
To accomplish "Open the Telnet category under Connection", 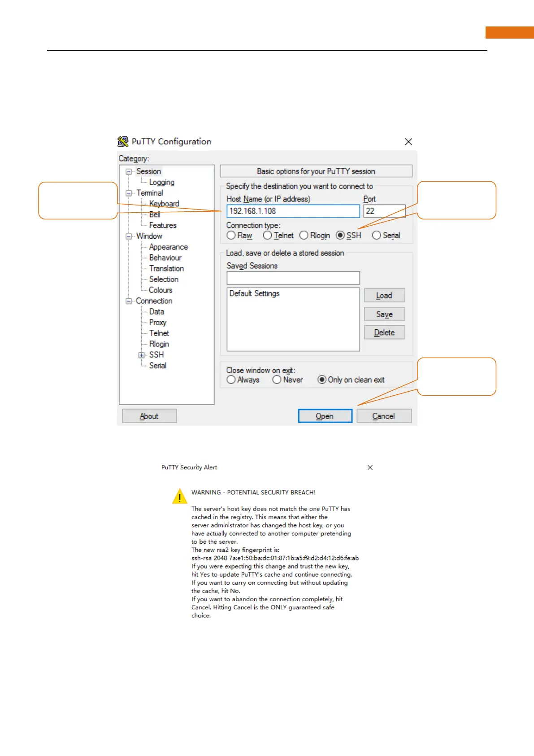I will tap(159, 333).
